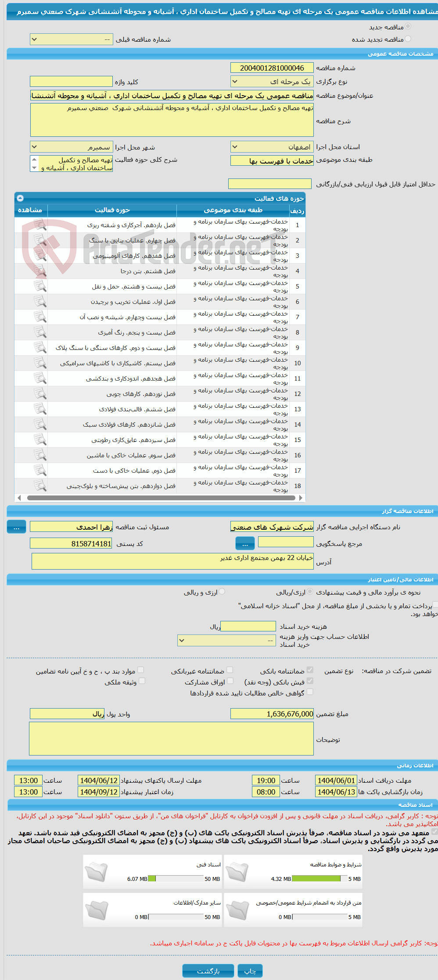Click the کلید واژه input field
The width and height of the screenshot is (438, 980).
pyautogui.click(x=72, y=82)
